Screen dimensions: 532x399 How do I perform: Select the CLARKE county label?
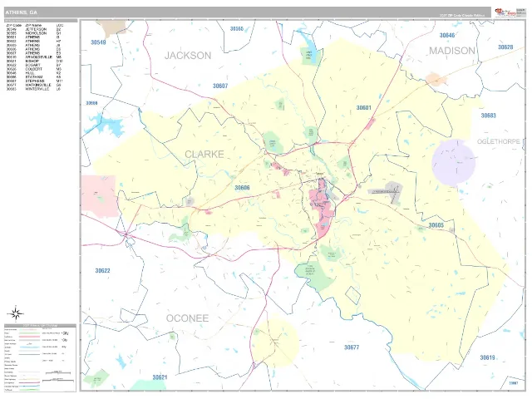[x=204, y=154]
